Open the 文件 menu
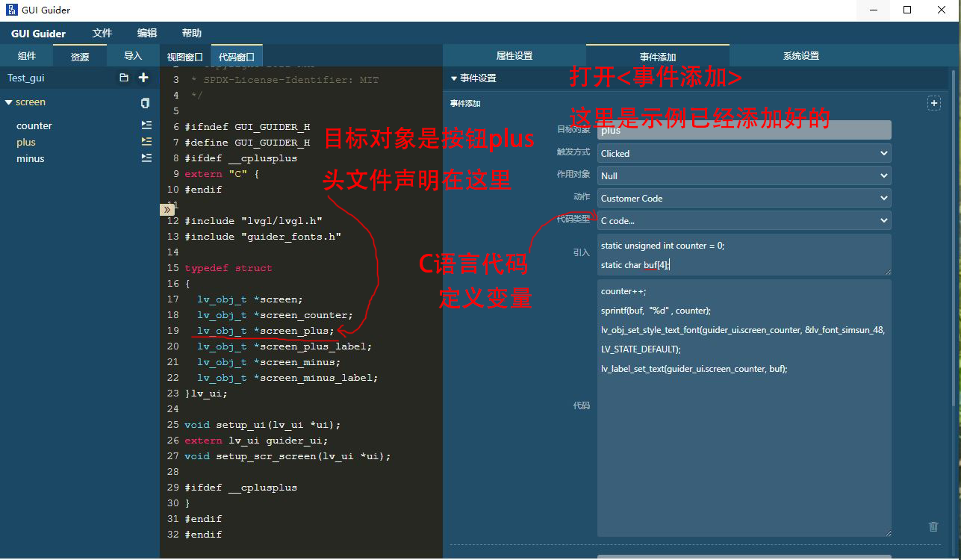 coord(102,34)
